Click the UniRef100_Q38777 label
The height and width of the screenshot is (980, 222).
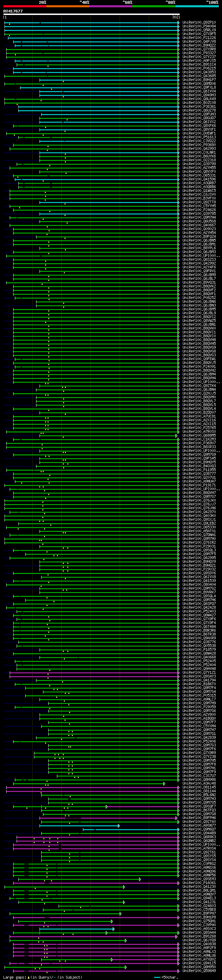(x=199, y=474)
